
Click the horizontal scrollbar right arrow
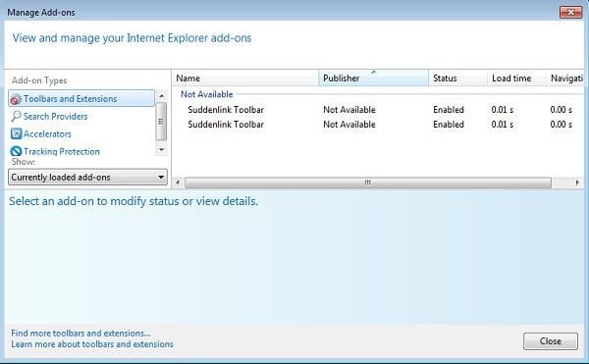coord(577,182)
